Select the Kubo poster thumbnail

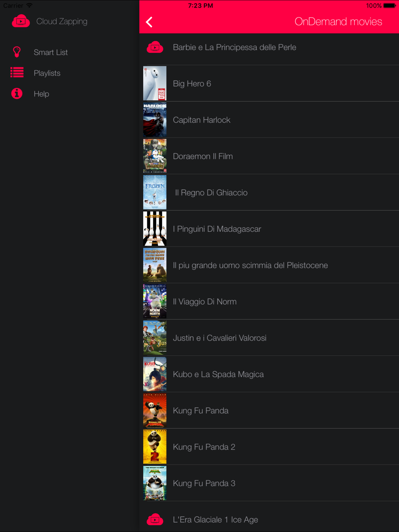[x=155, y=374]
